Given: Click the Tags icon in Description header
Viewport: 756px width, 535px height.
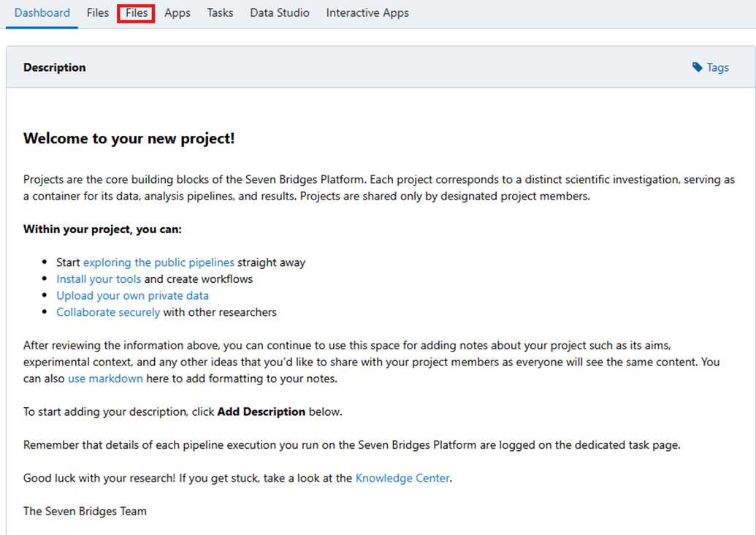Looking at the screenshot, I should pos(697,67).
